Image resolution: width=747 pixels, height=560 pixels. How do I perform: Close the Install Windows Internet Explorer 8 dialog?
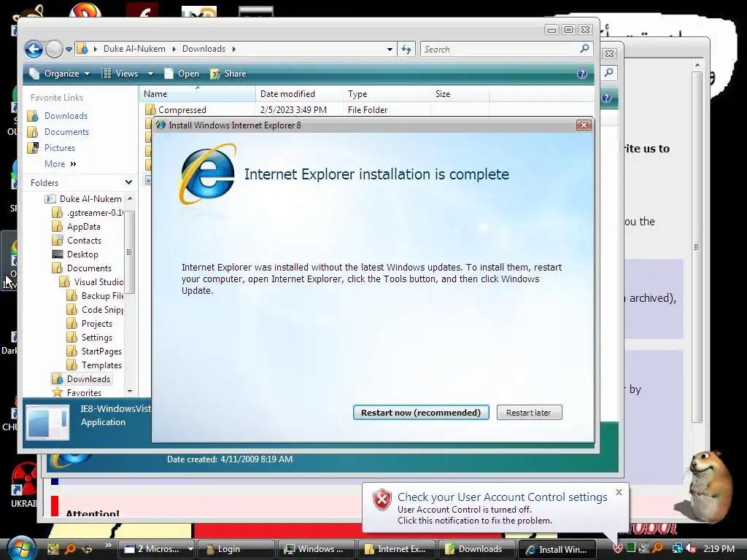click(x=584, y=125)
